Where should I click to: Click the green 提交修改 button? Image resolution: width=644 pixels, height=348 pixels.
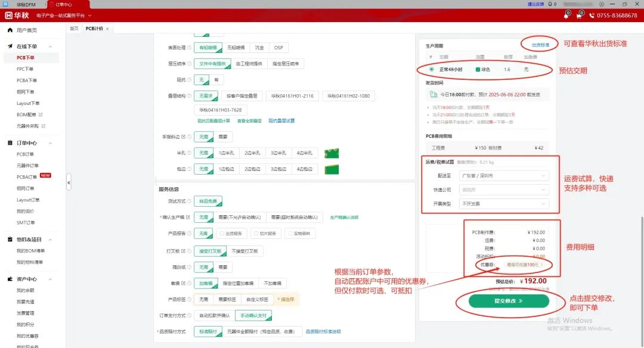point(509,301)
